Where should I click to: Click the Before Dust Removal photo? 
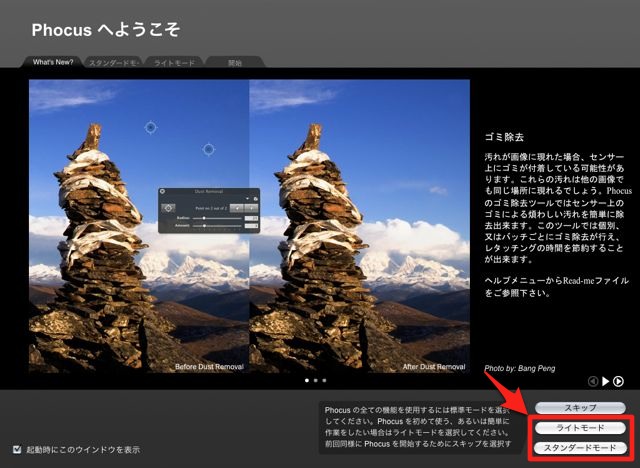[x=139, y=226]
